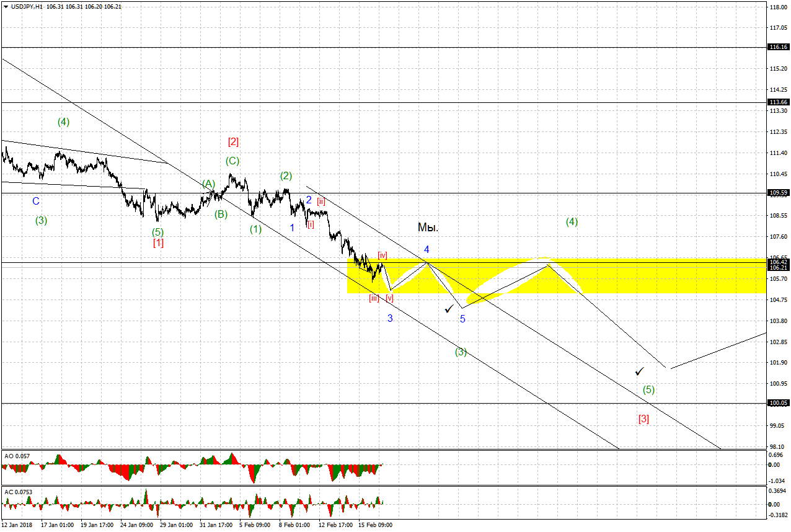Click the 0.3694 AC scale value
The width and height of the screenshot is (791, 532).
[778, 491]
